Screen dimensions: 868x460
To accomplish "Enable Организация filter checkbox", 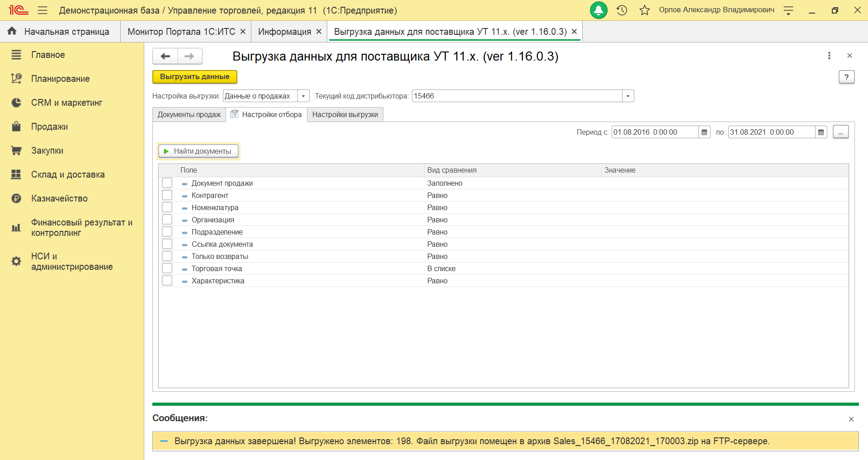I will 167,220.
